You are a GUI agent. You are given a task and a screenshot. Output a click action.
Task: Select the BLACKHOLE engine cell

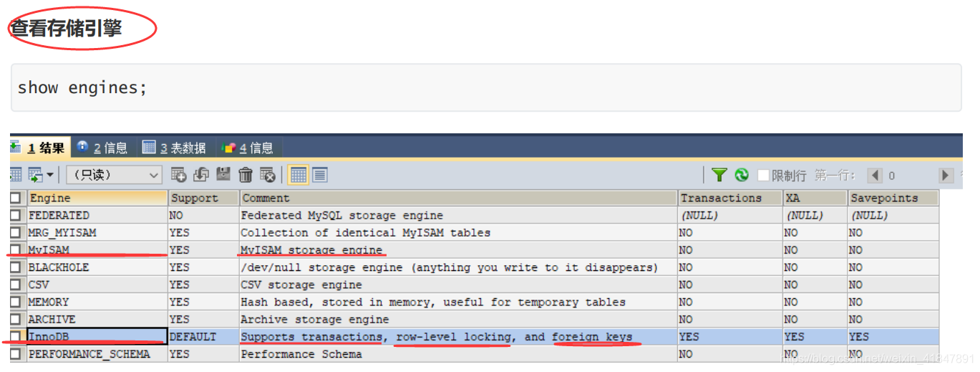click(97, 267)
